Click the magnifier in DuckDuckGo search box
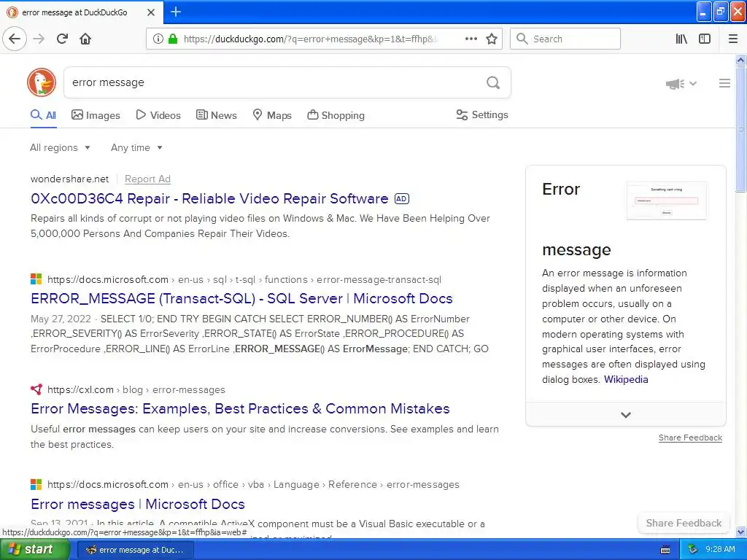Image resolution: width=747 pixels, height=560 pixels. [493, 83]
